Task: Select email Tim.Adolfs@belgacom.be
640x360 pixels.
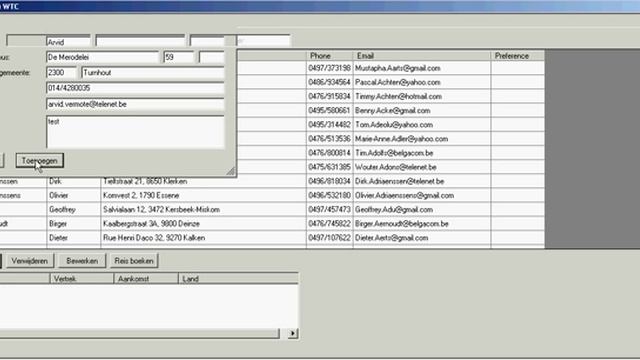Action: pyautogui.click(x=394, y=153)
